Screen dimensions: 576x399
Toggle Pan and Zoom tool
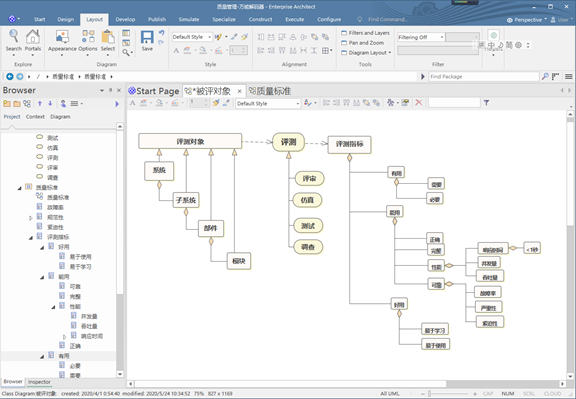click(x=362, y=43)
